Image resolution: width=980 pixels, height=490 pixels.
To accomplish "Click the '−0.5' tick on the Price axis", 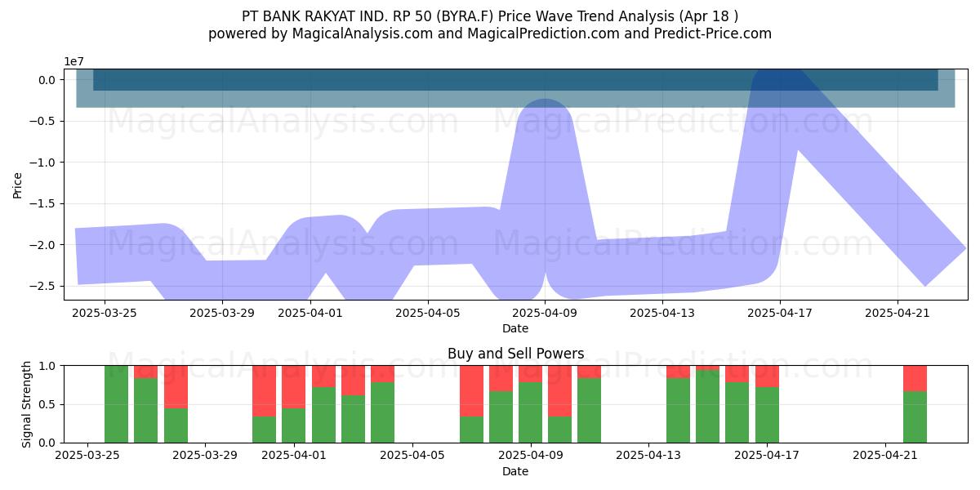I will (x=43, y=121).
